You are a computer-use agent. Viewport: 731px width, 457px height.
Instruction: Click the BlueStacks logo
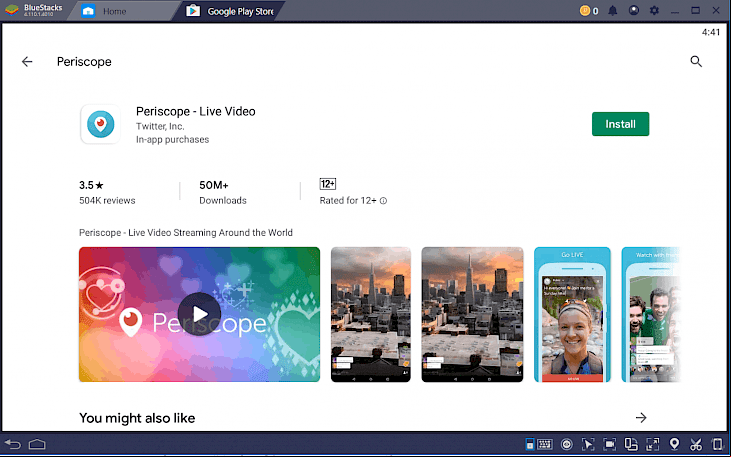click(x=12, y=10)
